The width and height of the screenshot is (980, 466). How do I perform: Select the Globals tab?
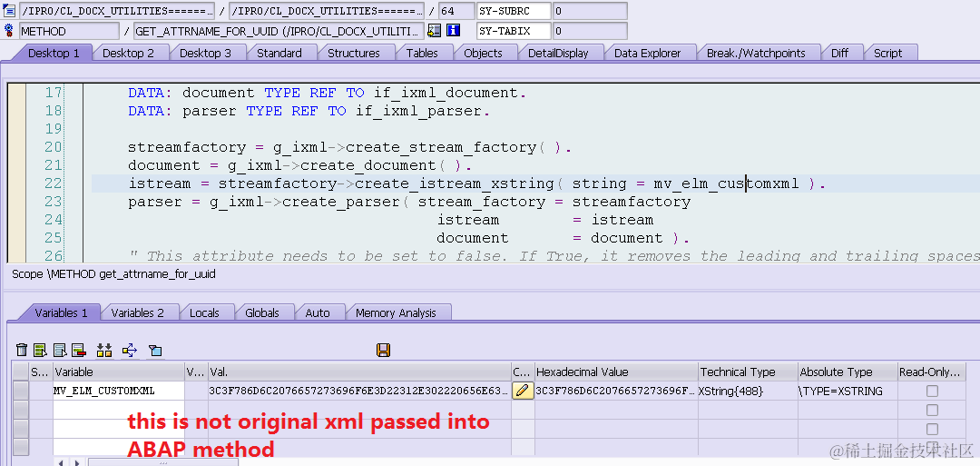[x=262, y=312]
